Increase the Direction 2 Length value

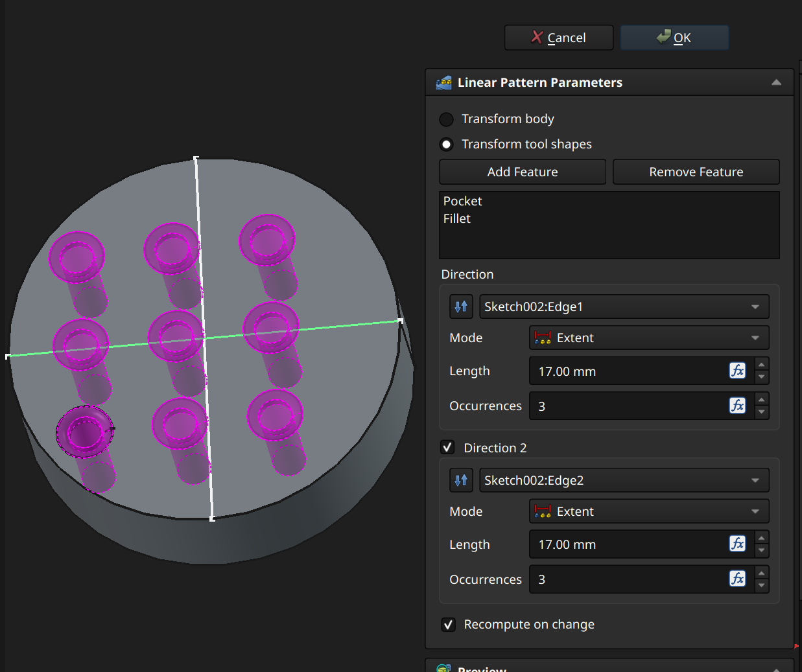coord(762,538)
